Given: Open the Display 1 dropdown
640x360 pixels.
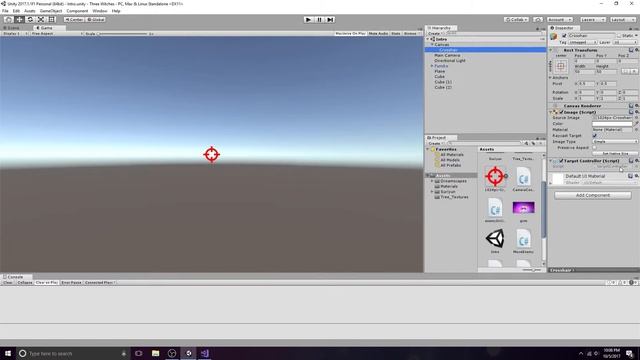Looking at the screenshot, I should (x=15, y=33).
